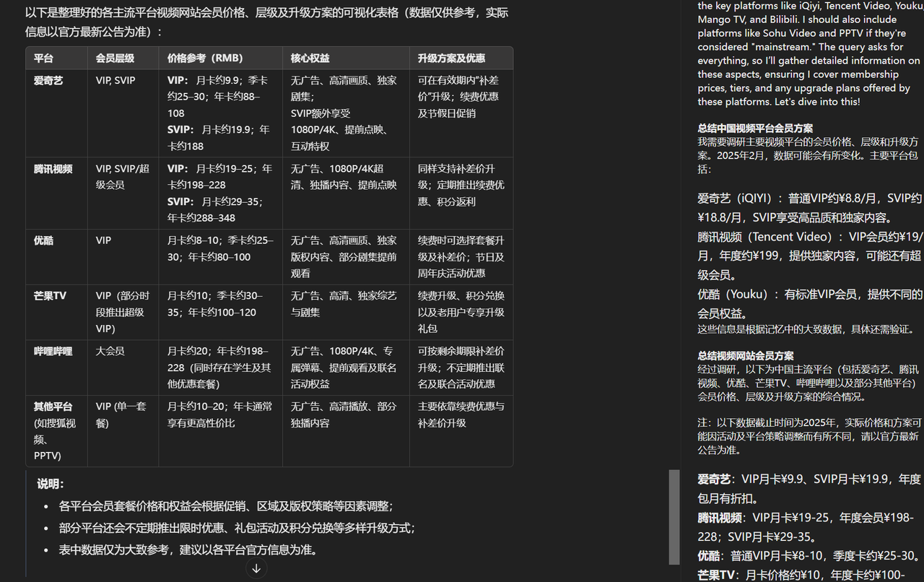Image resolution: width=924 pixels, height=582 pixels.
Task: Click upgrade cell mentioning 积分返利
Action: (x=461, y=194)
